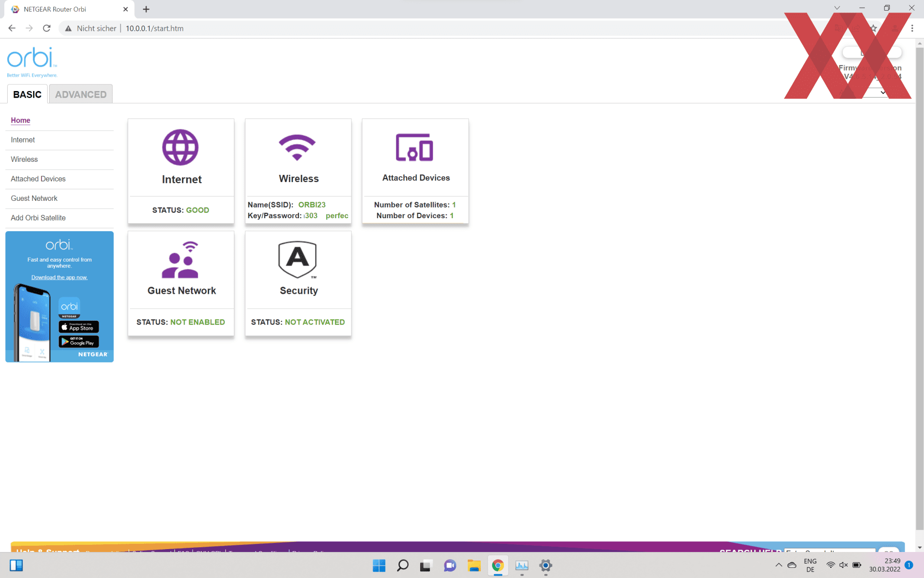
Task: Click the muted volume tray icon
Action: pyautogui.click(x=844, y=565)
